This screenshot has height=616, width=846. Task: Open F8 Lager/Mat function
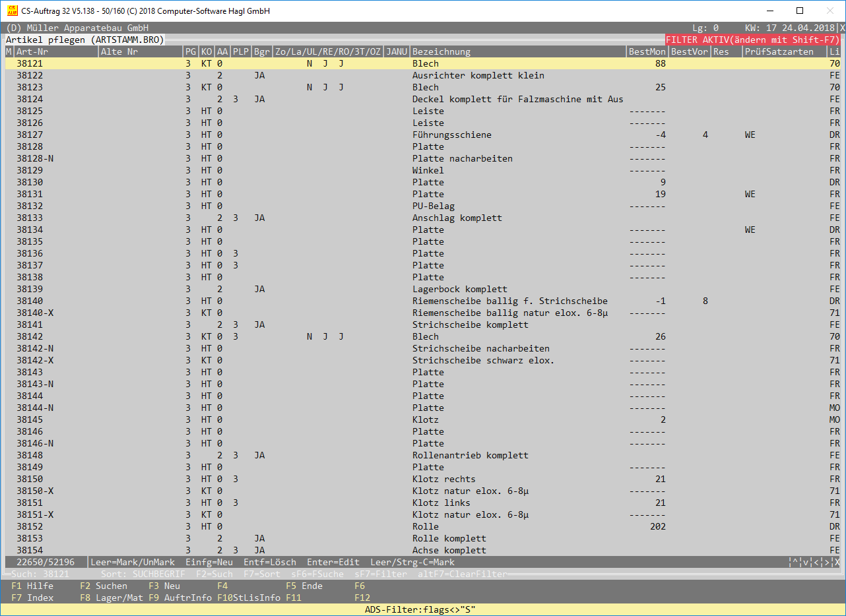click(x=112, y=598)
